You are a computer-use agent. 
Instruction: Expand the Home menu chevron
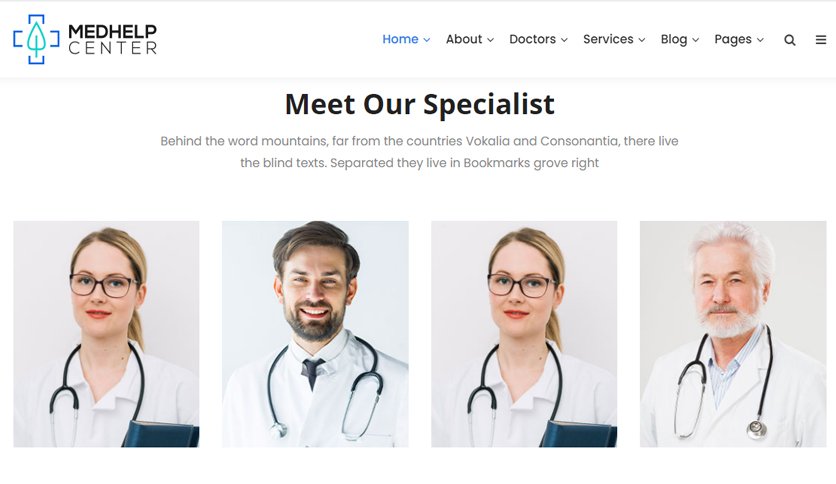pyautogui.click(x=427, y=40)
